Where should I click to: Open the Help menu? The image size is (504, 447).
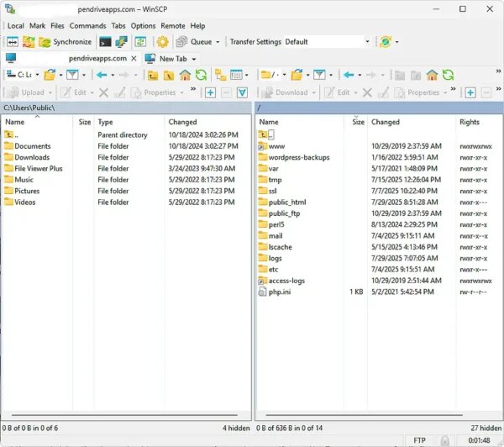(197, 26)
